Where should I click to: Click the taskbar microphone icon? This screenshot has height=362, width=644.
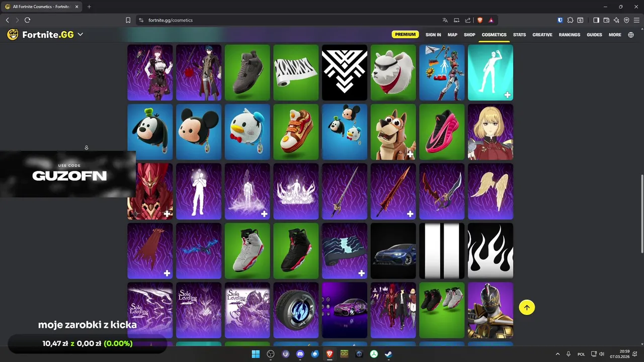coord(569,354)
